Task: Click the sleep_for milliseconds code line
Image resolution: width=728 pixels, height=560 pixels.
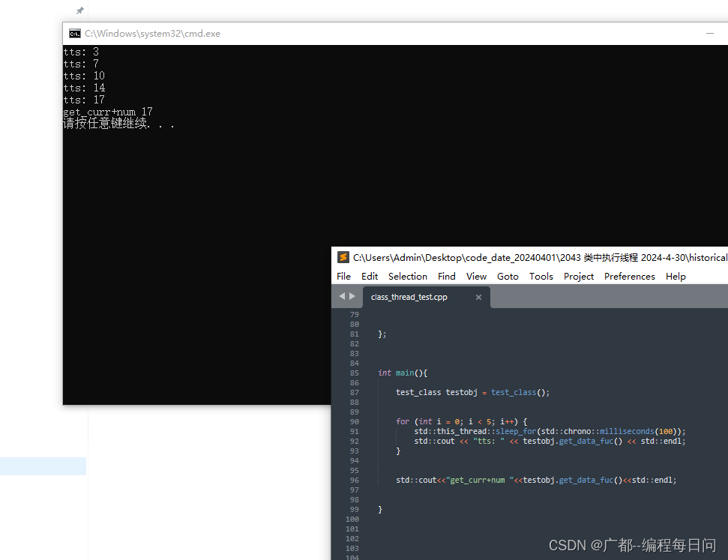Action: pyautogui.click(x=550, y=431)
